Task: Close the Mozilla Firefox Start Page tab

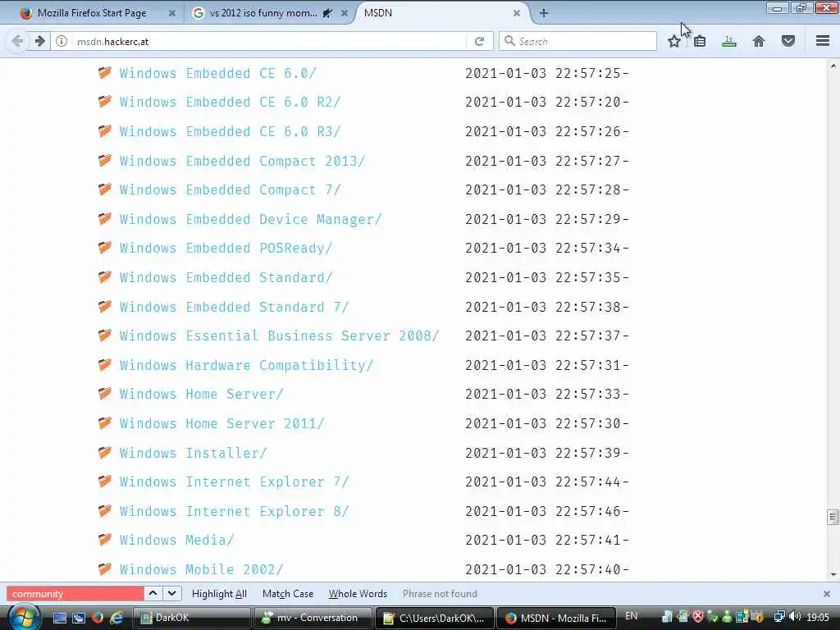Action: 172,13
